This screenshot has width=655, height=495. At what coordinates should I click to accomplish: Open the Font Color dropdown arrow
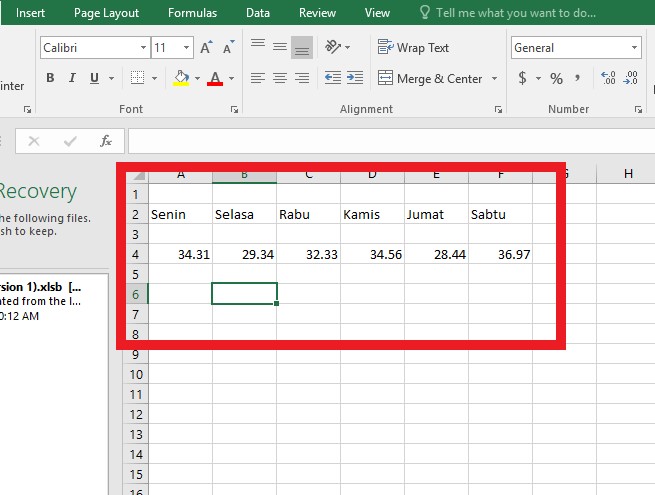coord(231,78)
